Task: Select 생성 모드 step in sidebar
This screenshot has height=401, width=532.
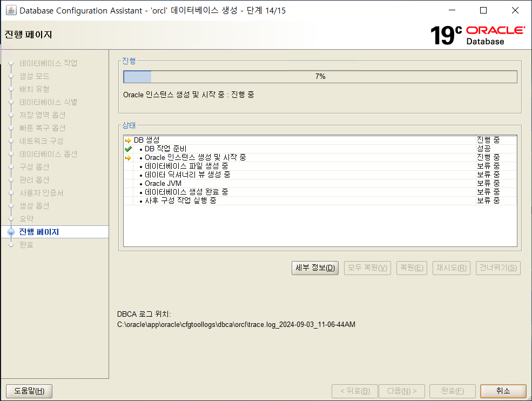Action: (x=34, y=76)
